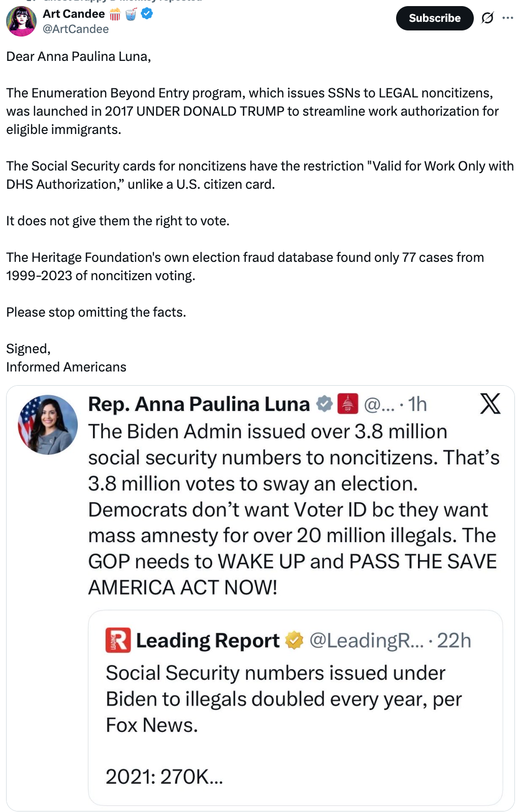Click the Subscribe button
This screenshot has width=519, height=812.
(434, 18)
